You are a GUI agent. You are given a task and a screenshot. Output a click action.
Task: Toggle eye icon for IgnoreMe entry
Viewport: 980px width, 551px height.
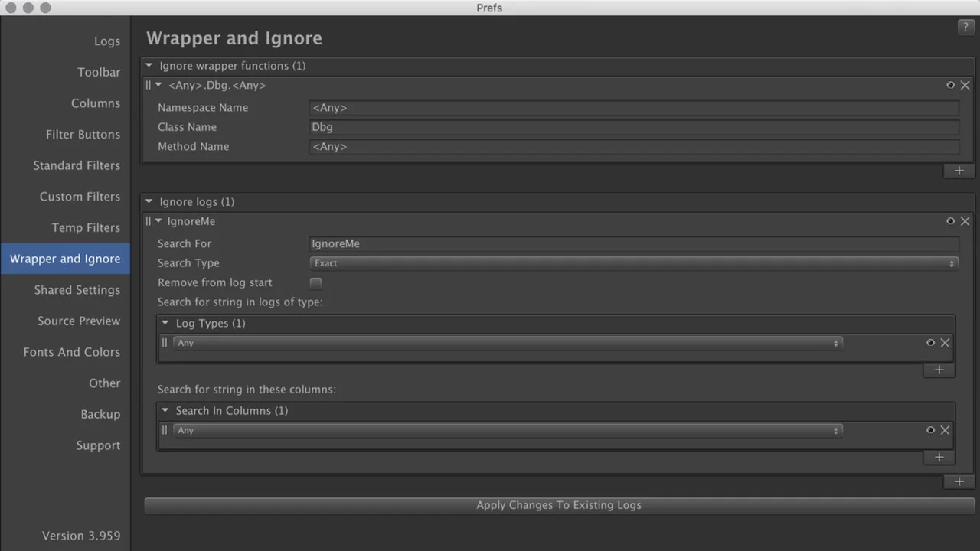pos(950,221)
